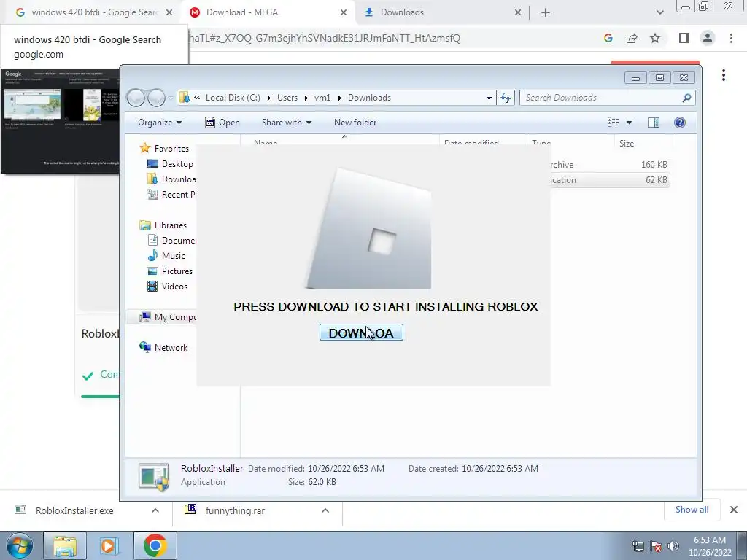Close the Google Search tab
The image size is (747, 560).
pyautogui.click(x=169, y=12)
